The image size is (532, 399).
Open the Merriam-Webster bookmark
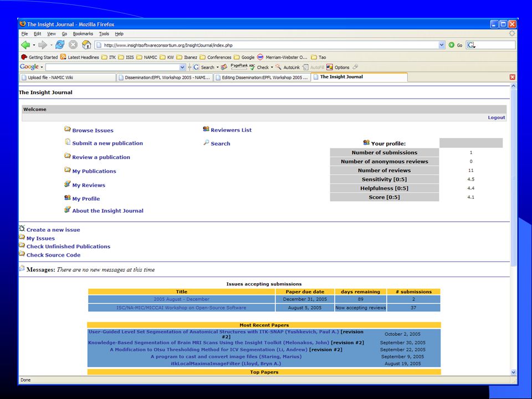click(282, 57)
